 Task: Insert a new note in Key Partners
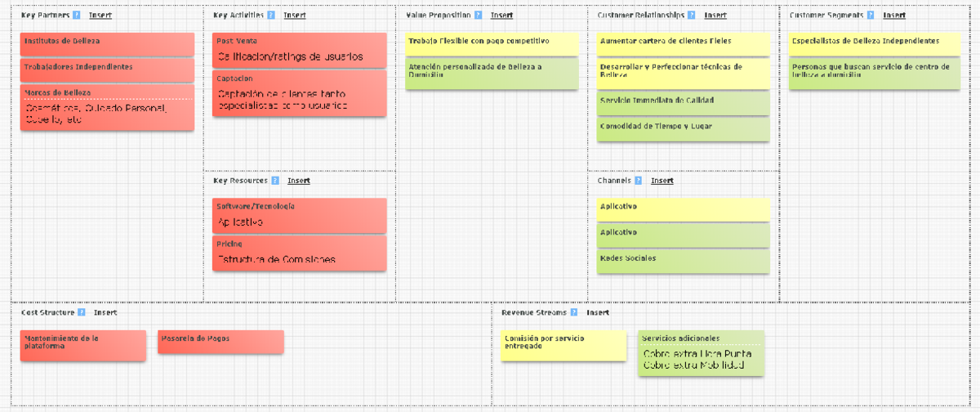pos(100,15)
